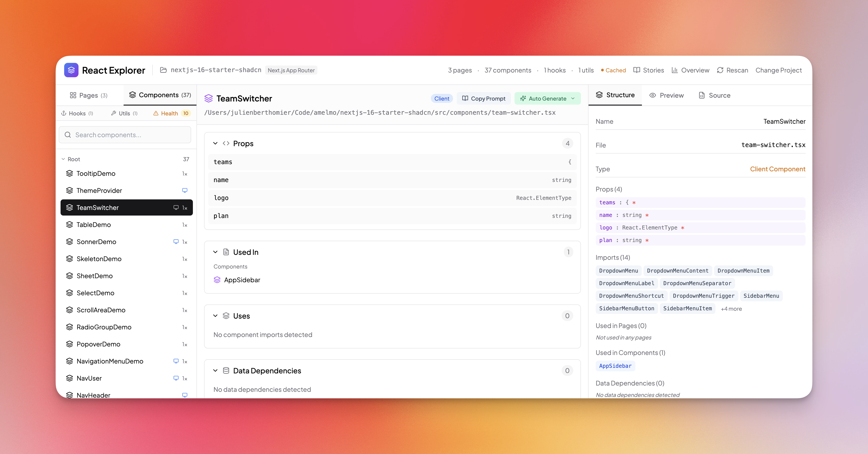The height and width of the screenshot is (454, 868).
Task: Click the magnifier icon in component search
Action: pyautogui.click(x=68, y=134)
